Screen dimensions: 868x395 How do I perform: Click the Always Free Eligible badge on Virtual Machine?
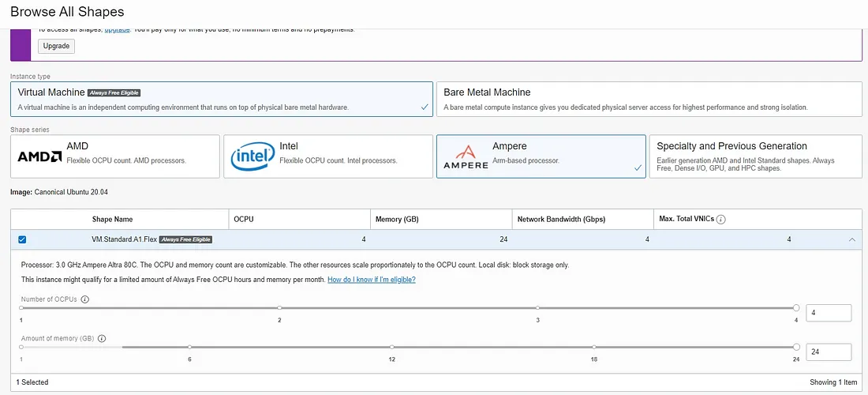[x=114, y=92]
